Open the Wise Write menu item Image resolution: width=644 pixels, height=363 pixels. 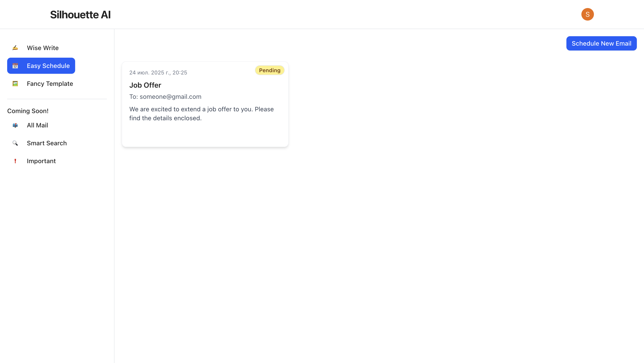coord(43,48)
